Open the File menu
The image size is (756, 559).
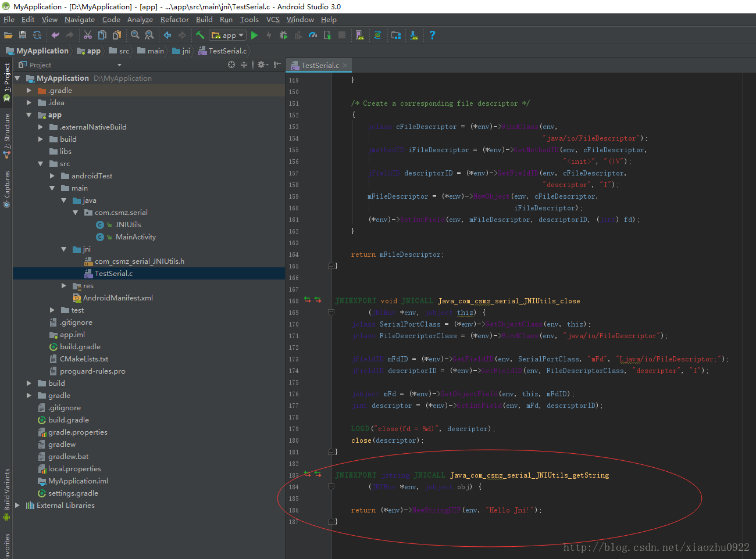pyautogui.click(x=9, y=20)
